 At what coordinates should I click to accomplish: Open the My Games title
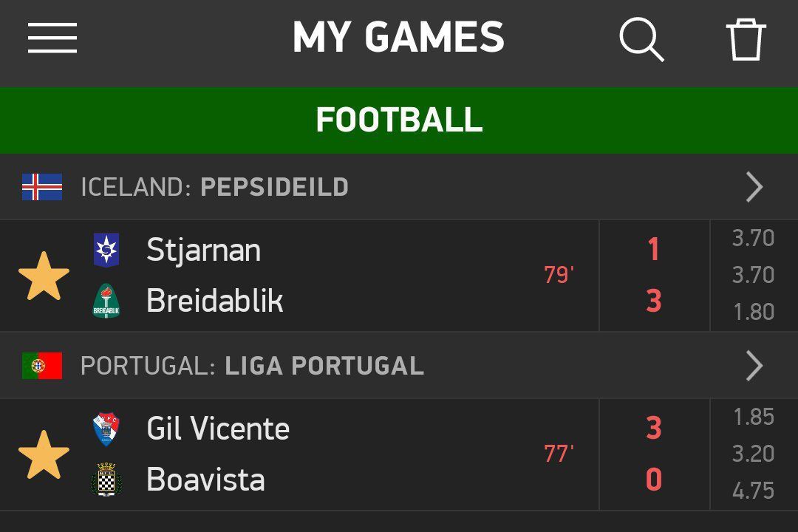398,38
